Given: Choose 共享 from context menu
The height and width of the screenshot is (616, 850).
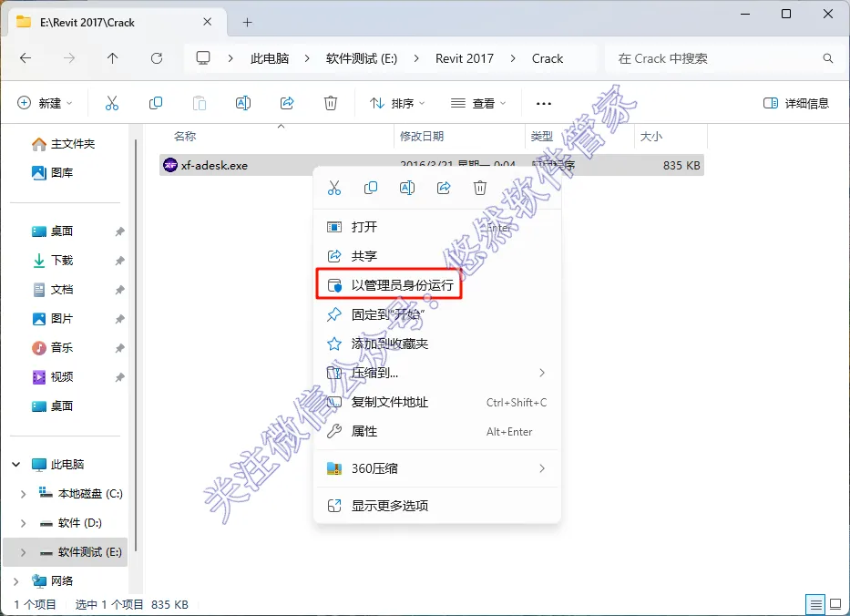Looking at the screenshot, I should click(x=437, y=256).
